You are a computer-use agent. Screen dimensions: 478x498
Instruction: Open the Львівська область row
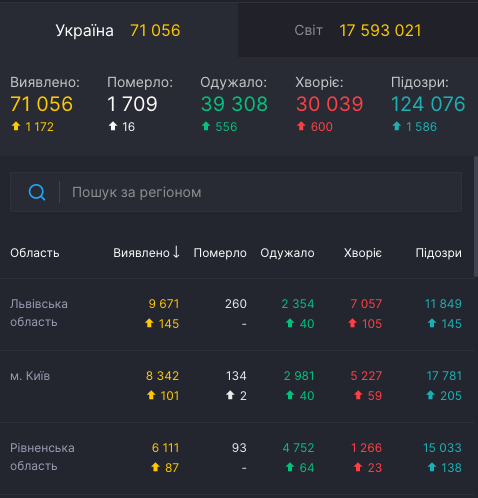[x=237, y=314]
